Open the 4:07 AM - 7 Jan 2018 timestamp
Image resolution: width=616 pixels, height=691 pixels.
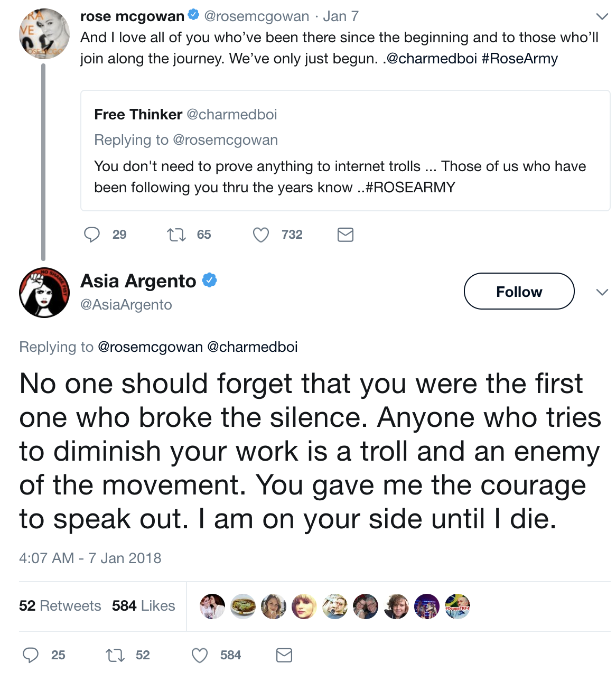click(90, 558)
